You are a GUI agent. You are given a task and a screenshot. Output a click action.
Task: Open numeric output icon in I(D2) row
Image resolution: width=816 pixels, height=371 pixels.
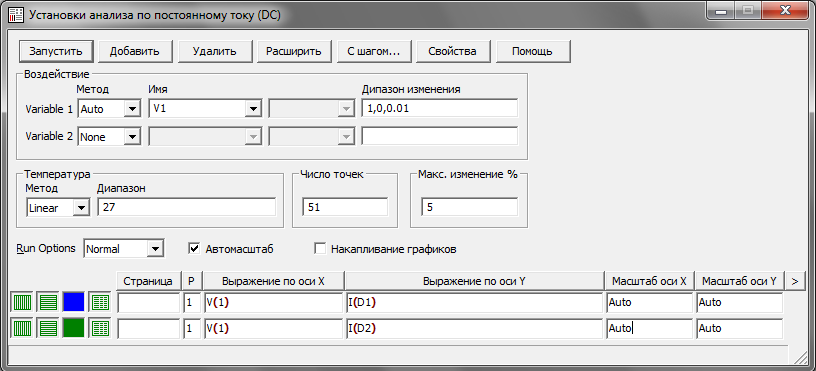pyautogui.click(x=99, y=328)
